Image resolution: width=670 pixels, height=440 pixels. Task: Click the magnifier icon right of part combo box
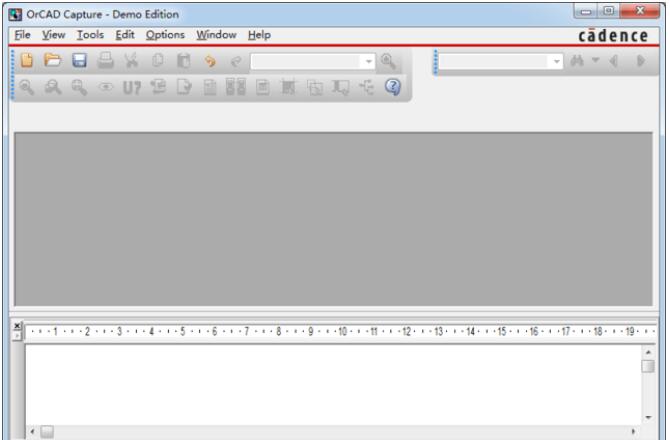388,61
